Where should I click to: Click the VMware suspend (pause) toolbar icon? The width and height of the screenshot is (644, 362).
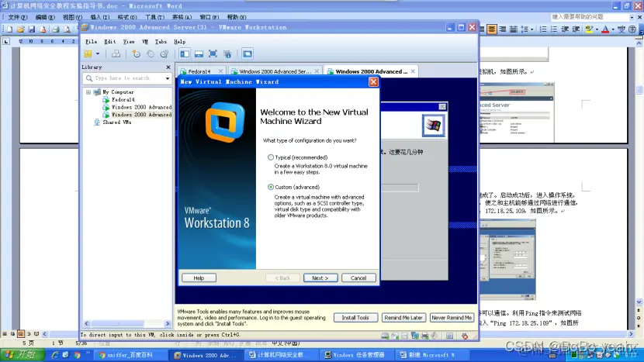[88, 53]
